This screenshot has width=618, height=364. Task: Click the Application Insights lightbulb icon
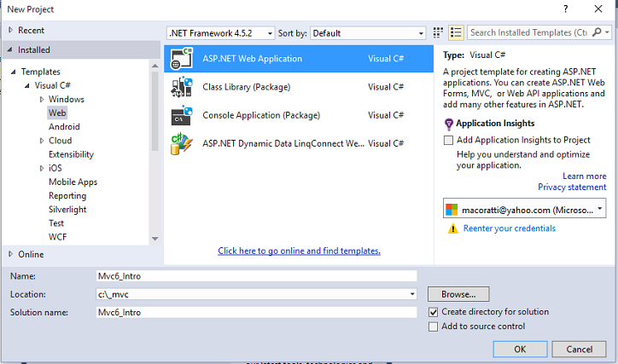(x=448, y=124)
